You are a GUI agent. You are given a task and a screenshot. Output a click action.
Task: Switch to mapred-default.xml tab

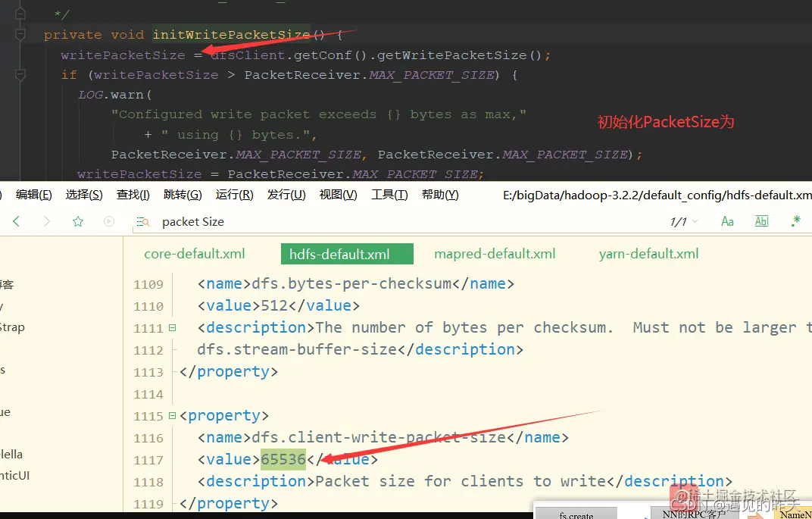tap(495, 254)
